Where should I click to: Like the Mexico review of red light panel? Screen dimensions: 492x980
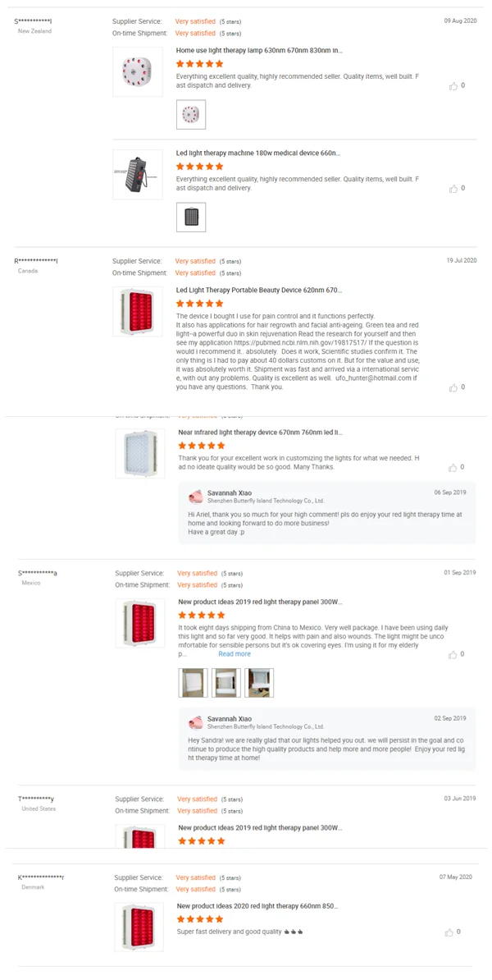click(453, 654)
